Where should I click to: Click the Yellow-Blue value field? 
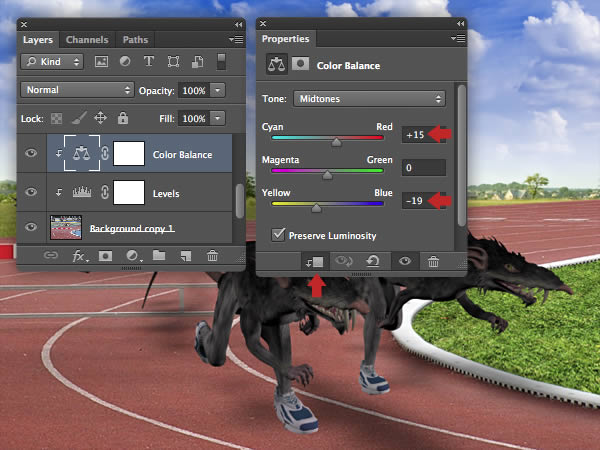[x=424, y=201]
